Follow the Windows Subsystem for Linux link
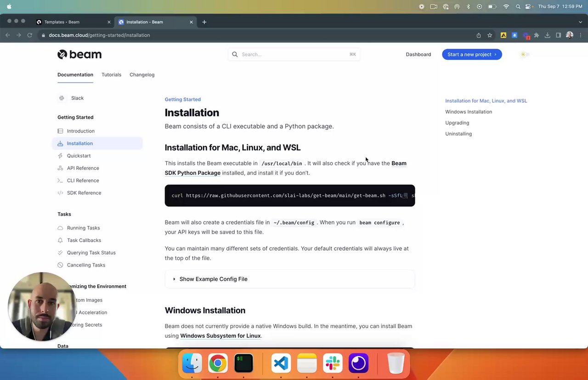 (220, 335)
